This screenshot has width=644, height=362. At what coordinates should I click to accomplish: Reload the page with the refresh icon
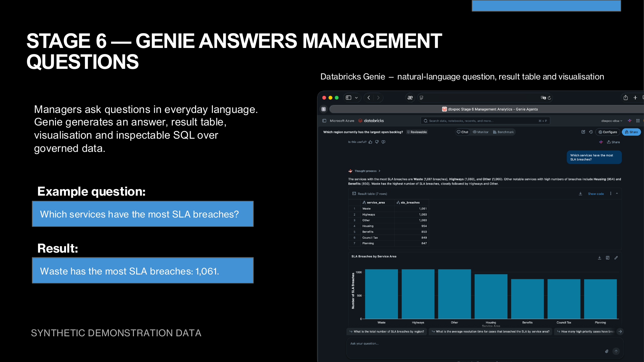(x=549, y=98)
